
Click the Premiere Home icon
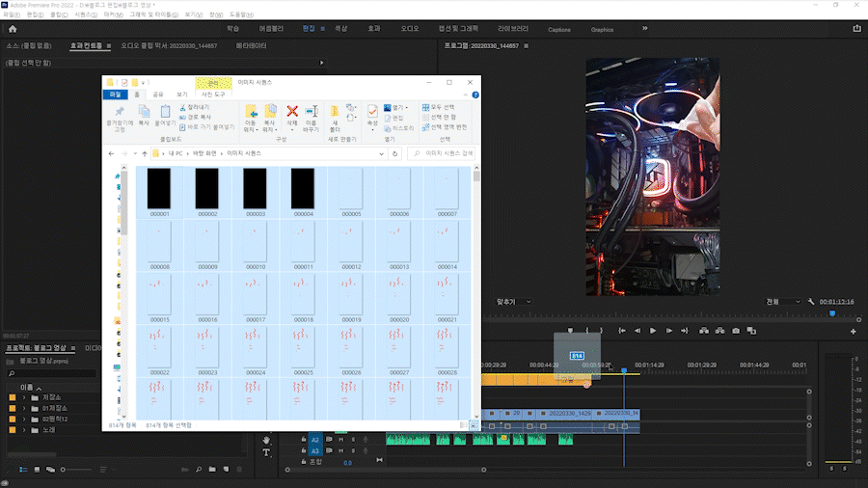point(13,30)
